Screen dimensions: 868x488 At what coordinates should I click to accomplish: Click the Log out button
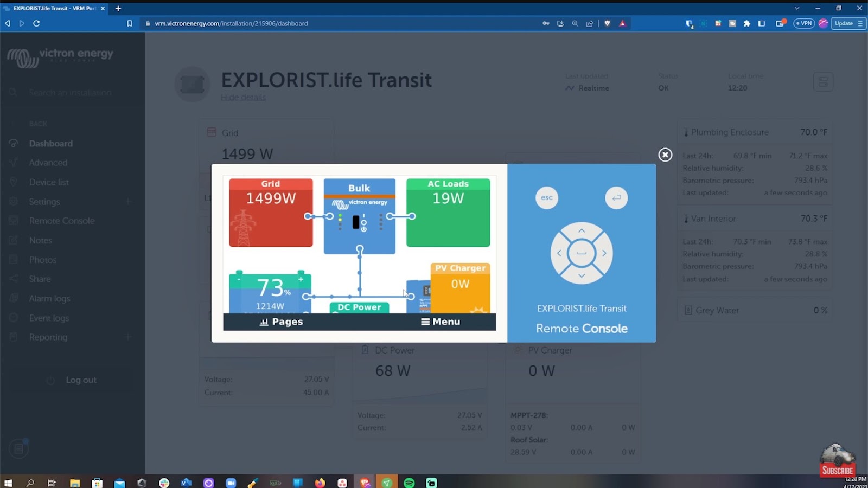pos(72,380)
